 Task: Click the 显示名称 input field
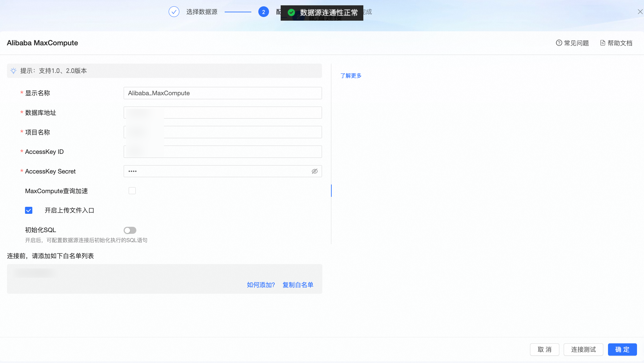[223, 93]
